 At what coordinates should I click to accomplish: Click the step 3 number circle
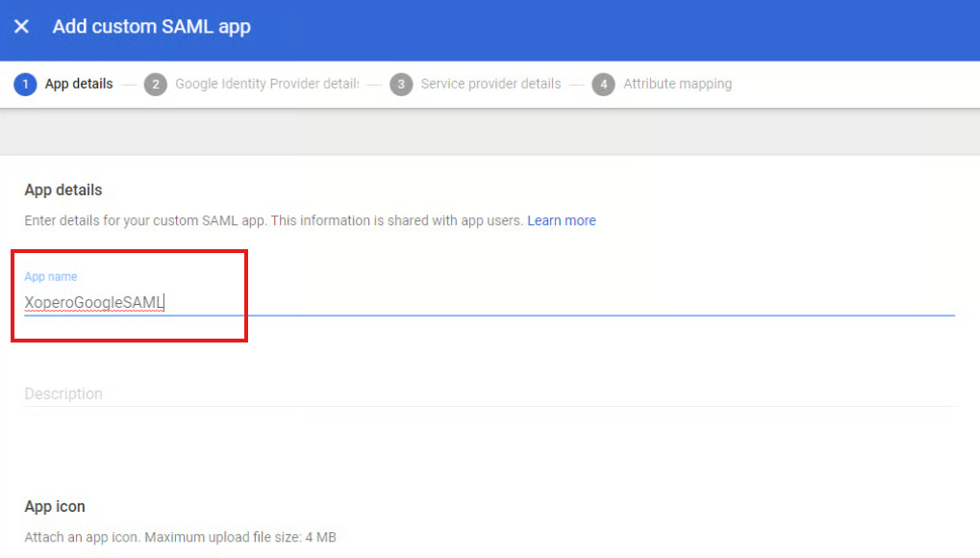coord(401,85)
